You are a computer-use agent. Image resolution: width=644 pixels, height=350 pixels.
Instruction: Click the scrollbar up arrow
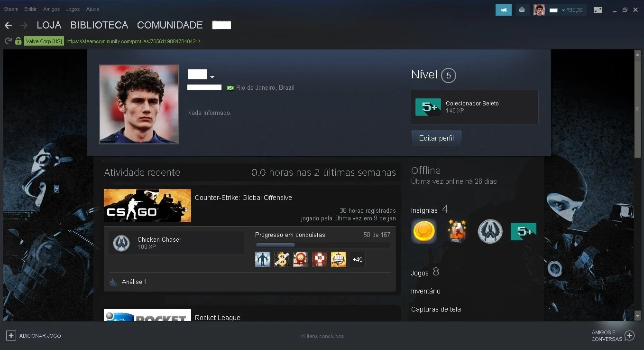(x=638, y=55)
